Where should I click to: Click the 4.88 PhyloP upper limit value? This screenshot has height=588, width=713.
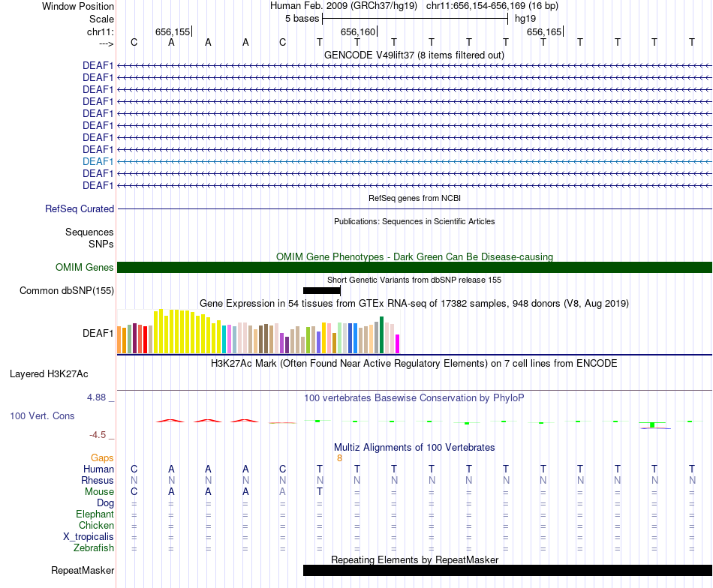(96, 397)
